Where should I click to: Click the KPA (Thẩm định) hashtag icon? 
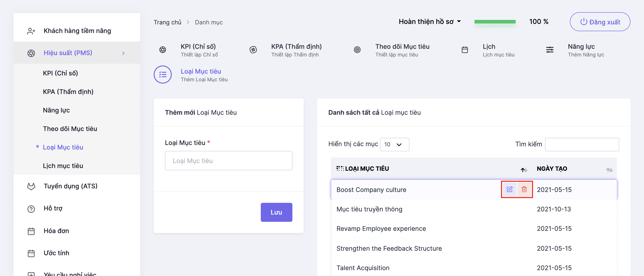pos(253,50)
